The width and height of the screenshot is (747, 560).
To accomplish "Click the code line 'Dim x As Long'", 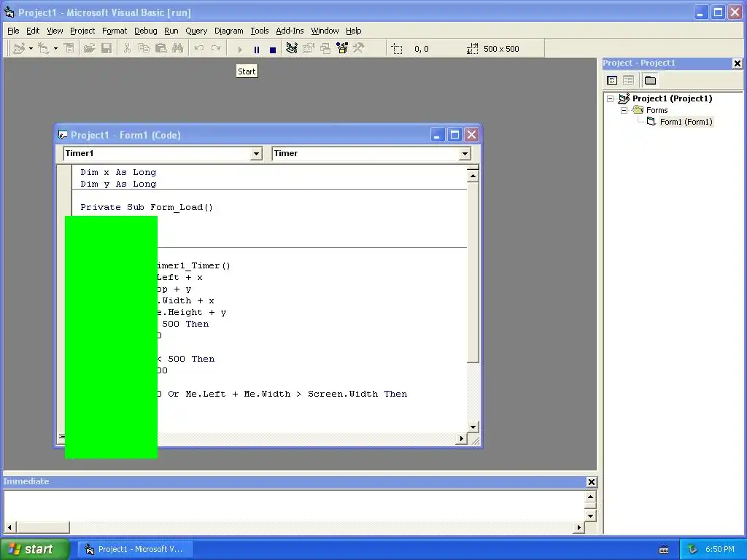I will tap(118, 172).
